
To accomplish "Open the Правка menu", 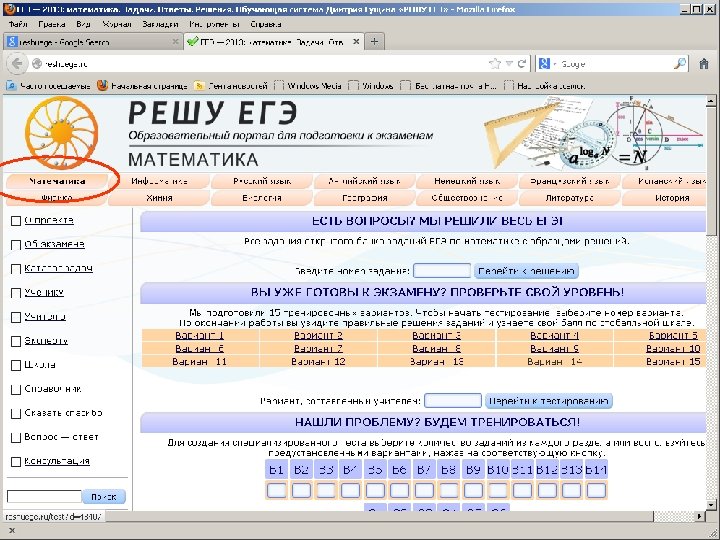I will pos(51,24).
